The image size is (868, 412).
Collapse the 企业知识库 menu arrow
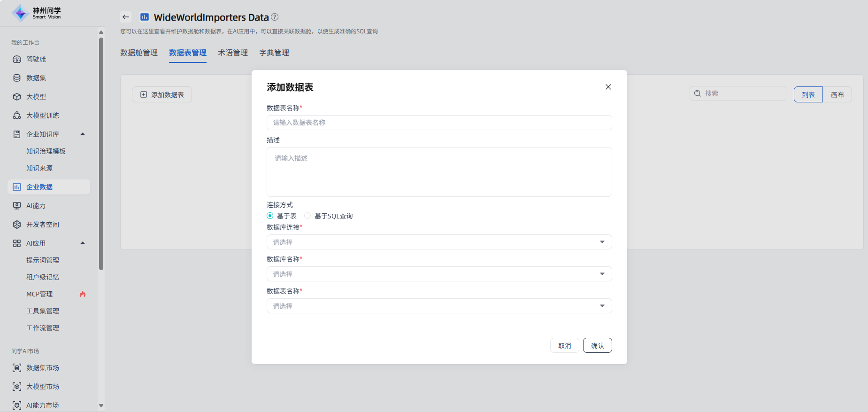pyautogui.click(x=83, y=134)
